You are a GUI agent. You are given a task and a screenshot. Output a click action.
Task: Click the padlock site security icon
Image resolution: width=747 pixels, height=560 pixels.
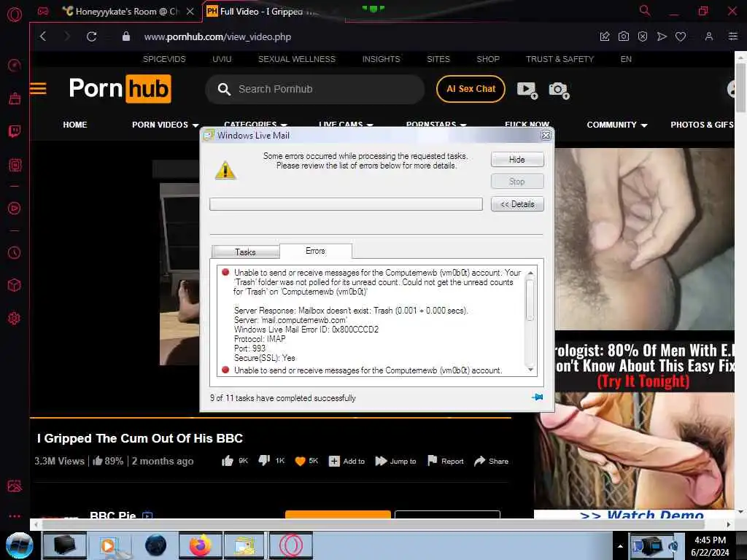click(125, 36)
